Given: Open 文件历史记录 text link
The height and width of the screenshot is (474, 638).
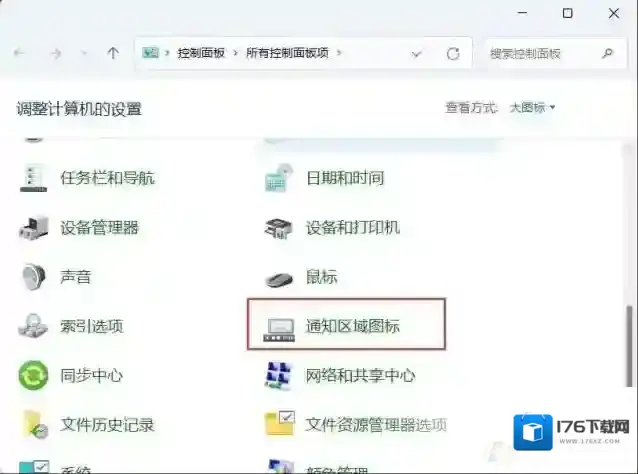Looking at the screenshot, I should (107, 425).
